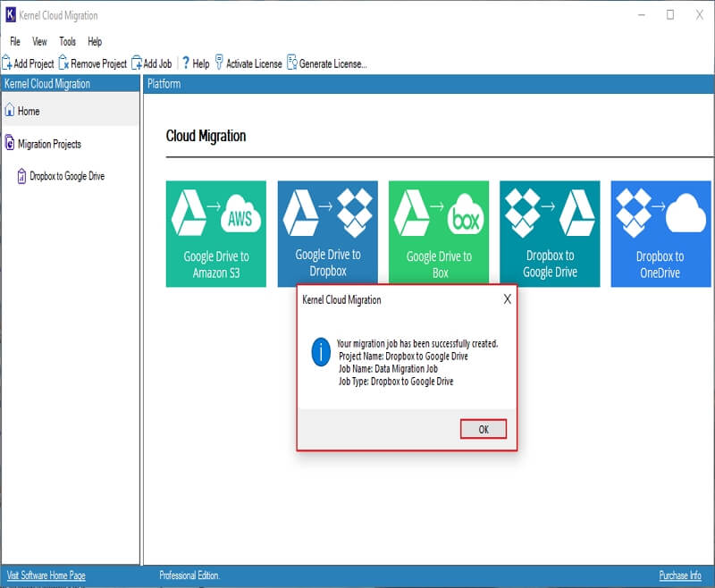Screen dimensions: 715x588
Task: Click the Migration Projects icon
Action: click(10, 143)
